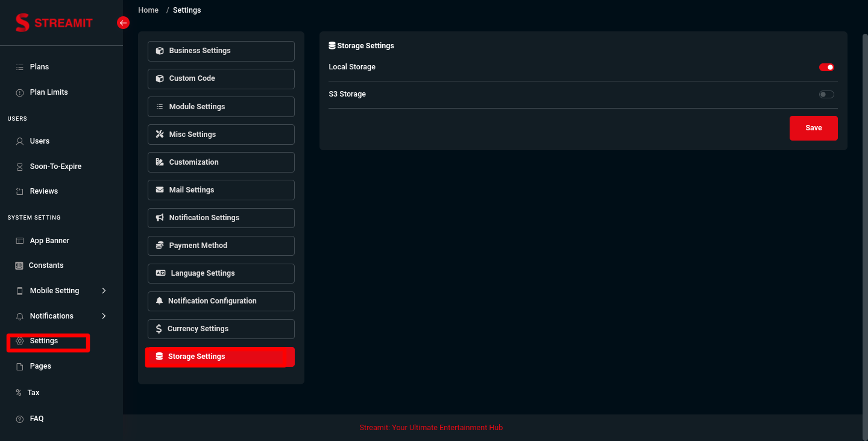
Task: Expand the Mobile Setting submenu arrow
Action: point(104,291)
